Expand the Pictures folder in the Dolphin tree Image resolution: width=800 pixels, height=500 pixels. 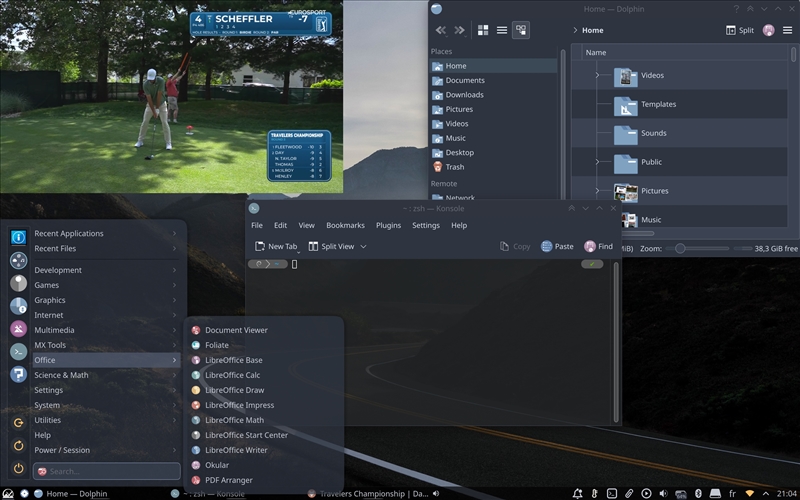tap(597, 191)
